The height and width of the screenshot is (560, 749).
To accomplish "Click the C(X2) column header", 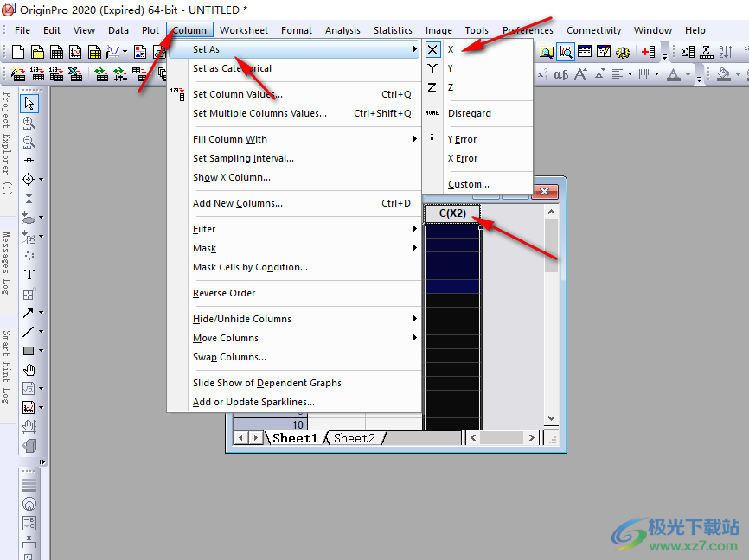I will (x=452, y=213).
